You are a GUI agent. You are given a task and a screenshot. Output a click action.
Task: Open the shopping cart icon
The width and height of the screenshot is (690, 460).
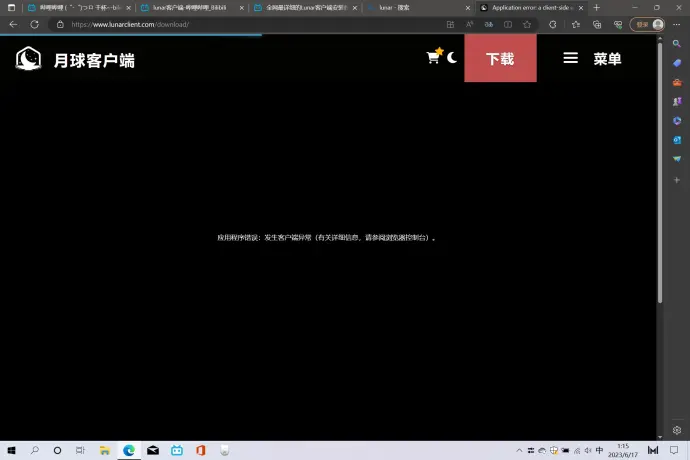(433, 58)
